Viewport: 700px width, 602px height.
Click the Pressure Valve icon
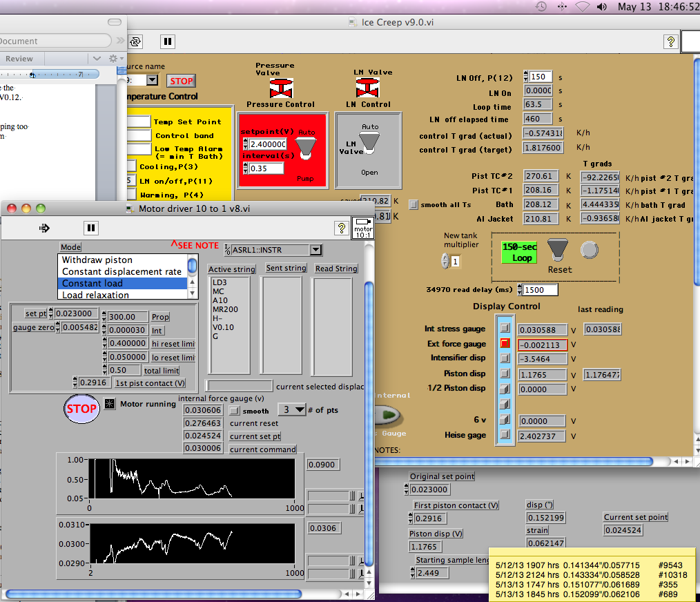(280, 88)
